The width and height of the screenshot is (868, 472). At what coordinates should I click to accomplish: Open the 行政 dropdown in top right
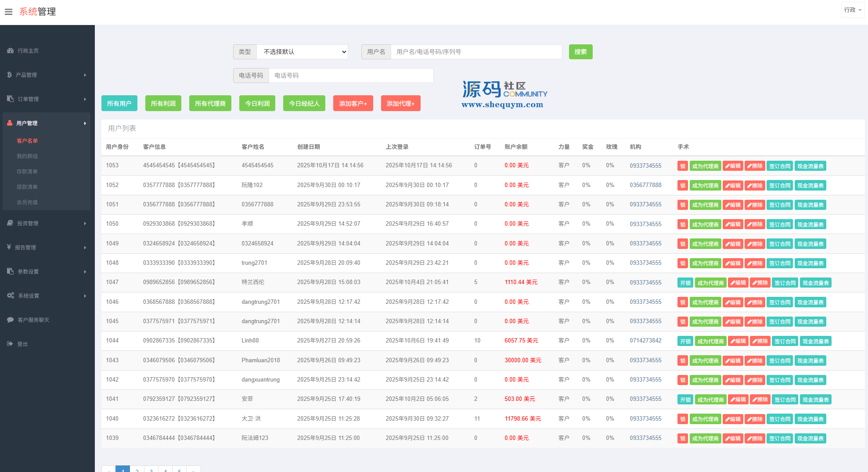point(852,10)
